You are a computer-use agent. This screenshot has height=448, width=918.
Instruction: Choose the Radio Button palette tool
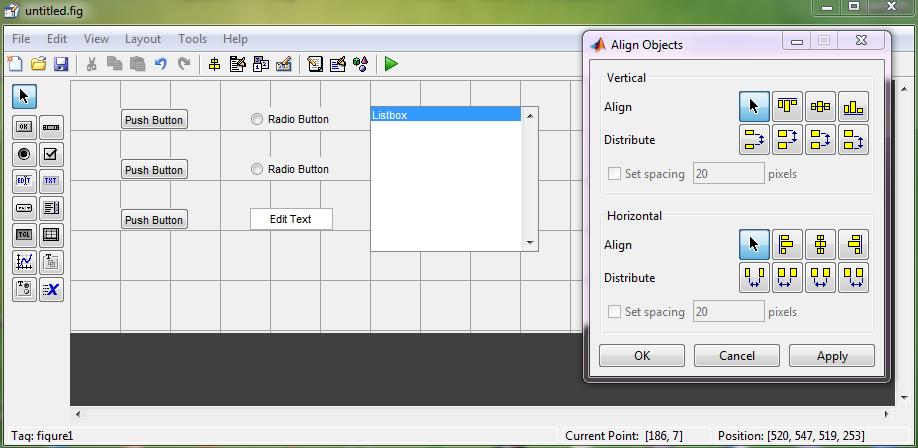coord(24,154)
